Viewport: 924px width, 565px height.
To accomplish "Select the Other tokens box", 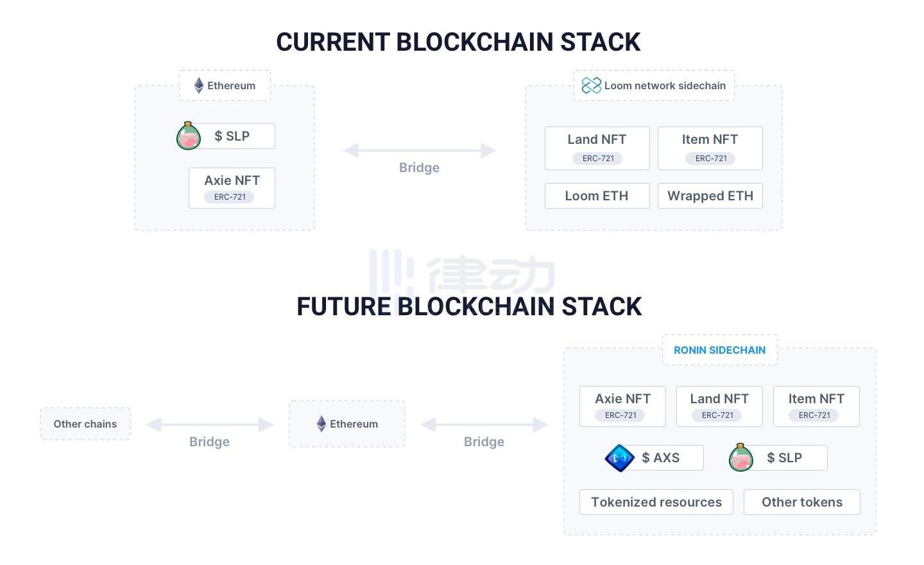I will coord(801,502).
